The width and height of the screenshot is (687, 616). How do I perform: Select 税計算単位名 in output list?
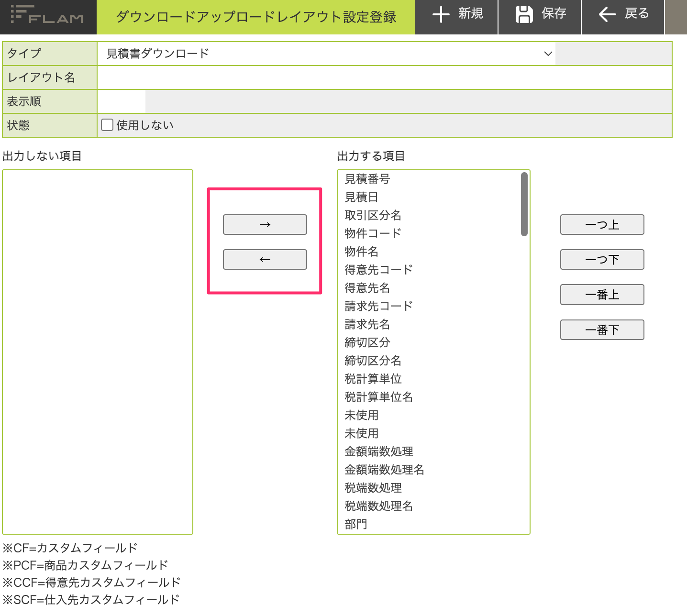379,397
